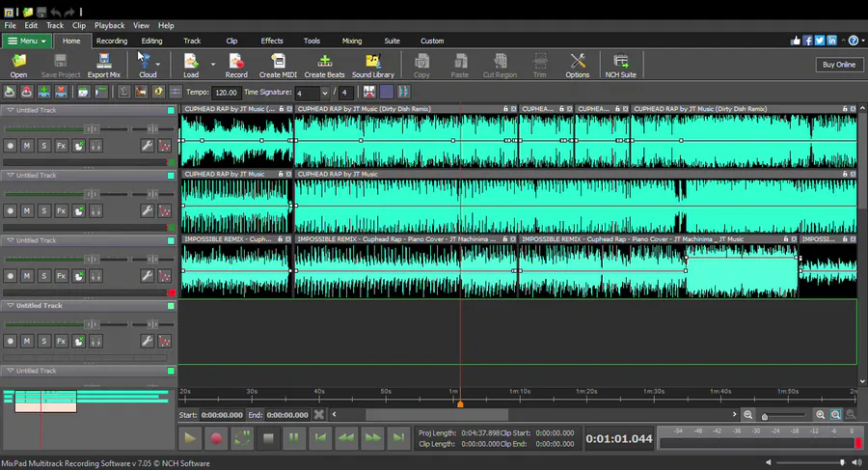Collapse the first Untitled Track triangle
Screen dimensions: 868x470
tap(10, 110)
